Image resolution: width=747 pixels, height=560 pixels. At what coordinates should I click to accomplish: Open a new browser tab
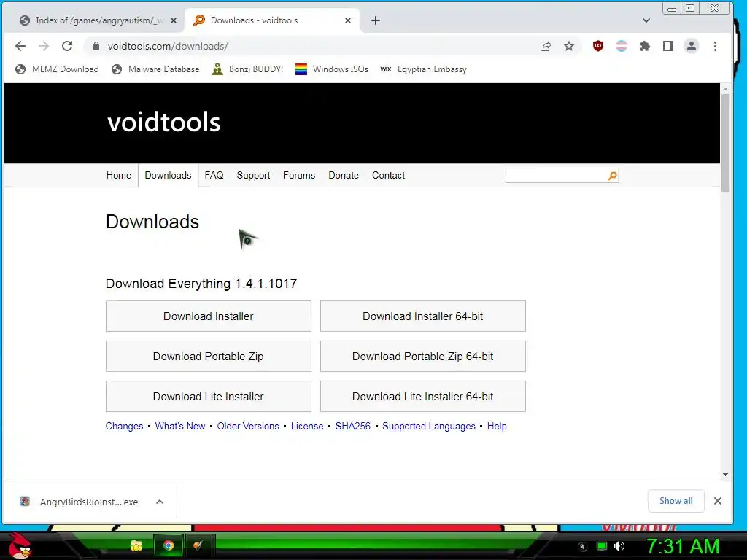point(376,20)
